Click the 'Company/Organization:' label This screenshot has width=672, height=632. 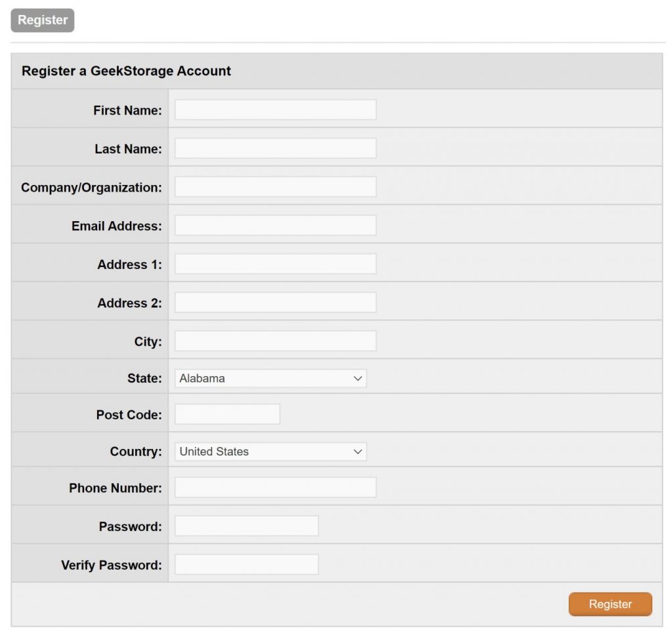tap(91, 188)
